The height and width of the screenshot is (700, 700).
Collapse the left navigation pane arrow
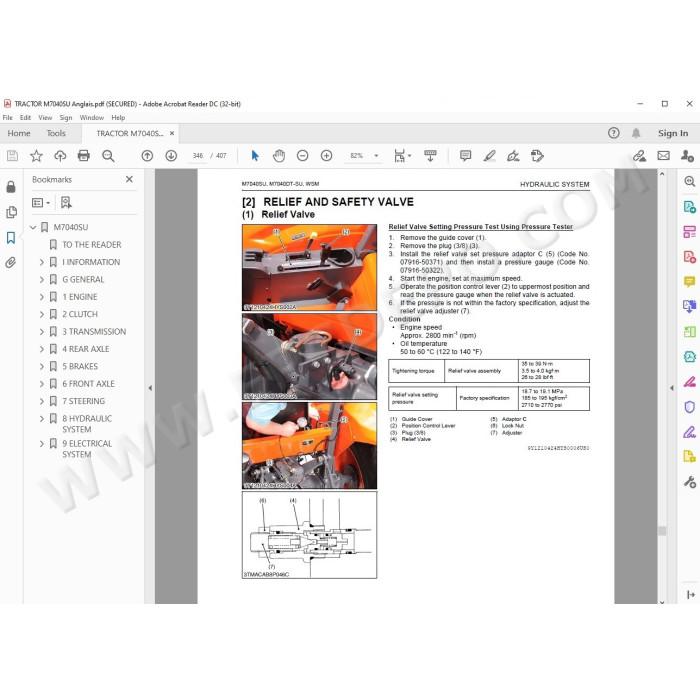click(x=150, y=388)
